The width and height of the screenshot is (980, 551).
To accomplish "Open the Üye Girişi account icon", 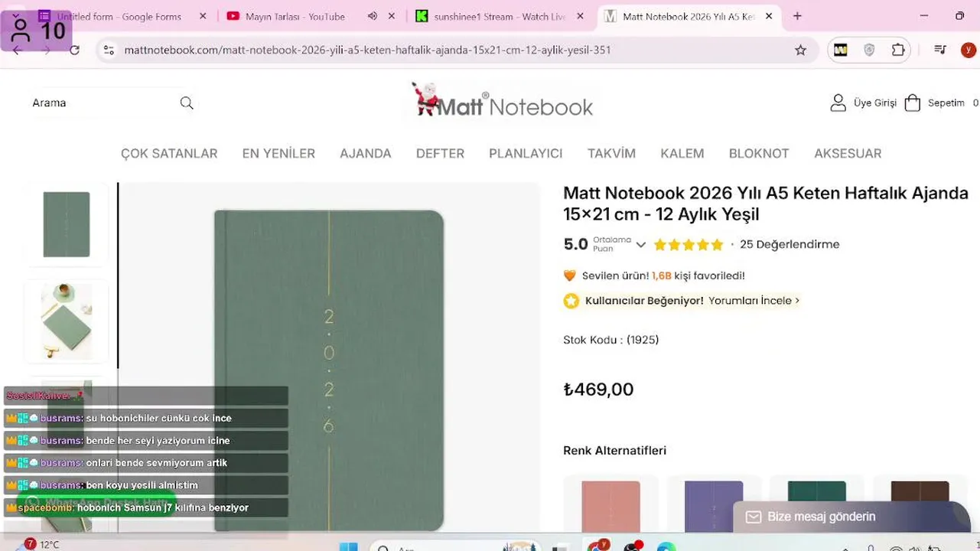I will 838,103.
